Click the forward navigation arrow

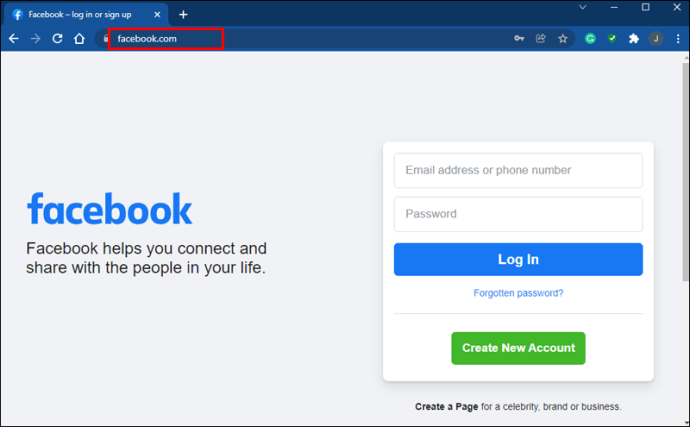[36, 39]
